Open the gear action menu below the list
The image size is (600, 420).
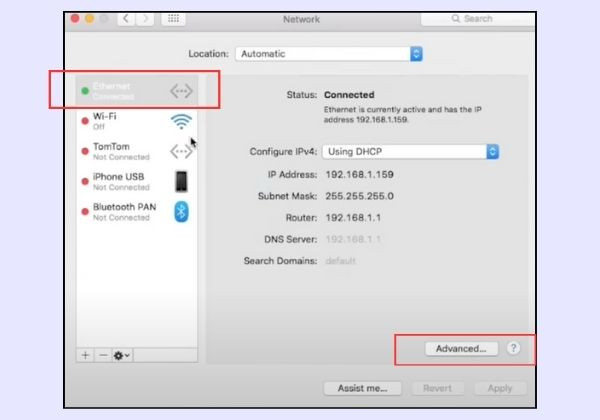click(122, 355)
